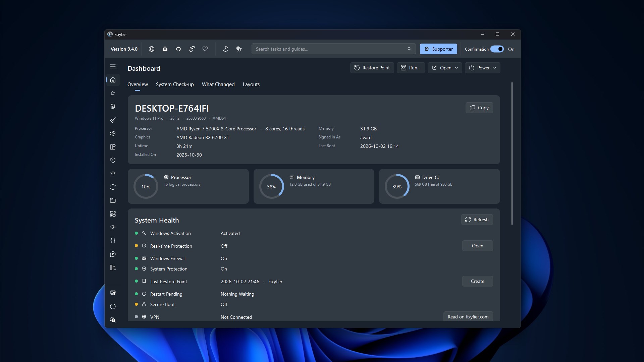The image size is (644, 362).
Task: Switch to the Layouts tab
Action: pyautogui.click(x=251, y=84)
